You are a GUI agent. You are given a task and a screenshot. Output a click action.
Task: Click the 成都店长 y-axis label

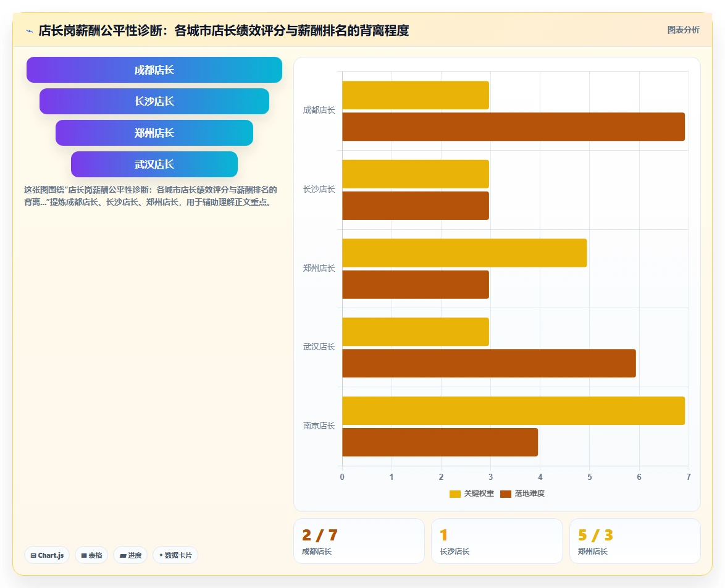(319, 110)
